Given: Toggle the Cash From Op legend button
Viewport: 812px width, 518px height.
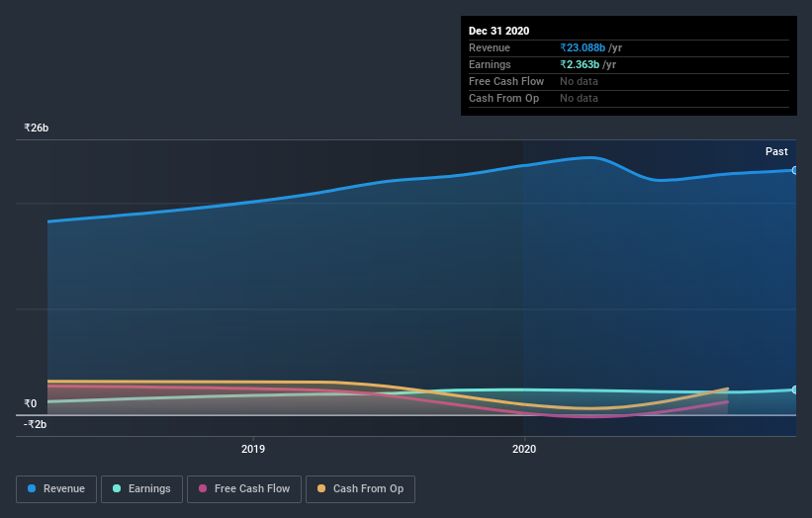Looking at the screenshot, I should tap(360, 489).
